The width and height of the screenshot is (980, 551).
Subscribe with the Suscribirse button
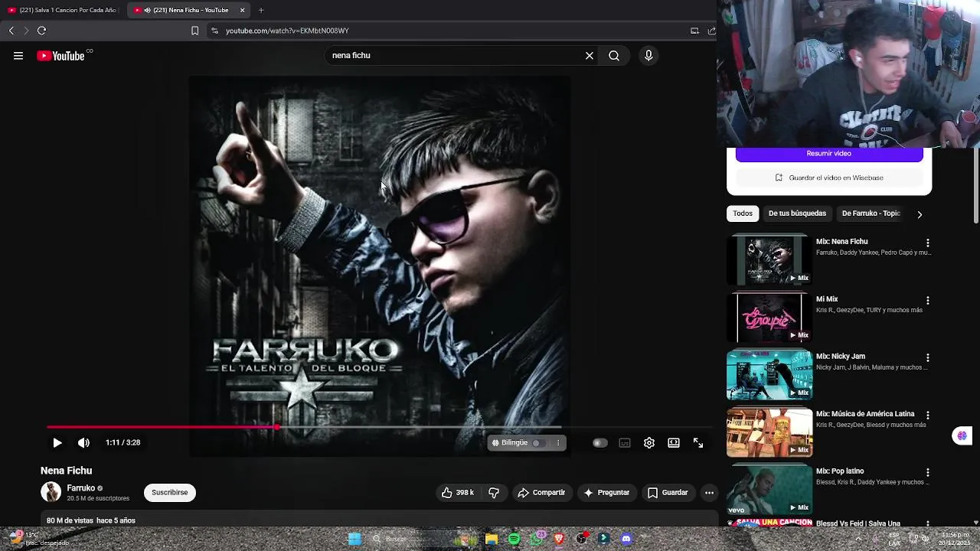170,493
